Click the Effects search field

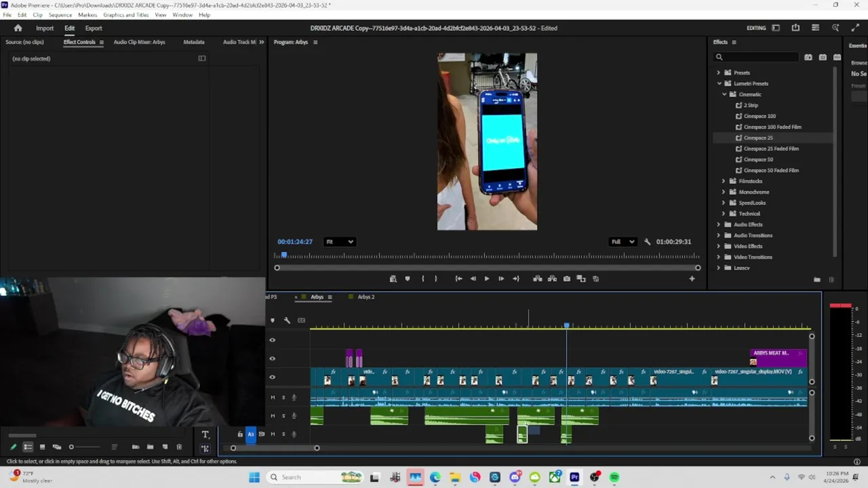click(x=755, y=58)
